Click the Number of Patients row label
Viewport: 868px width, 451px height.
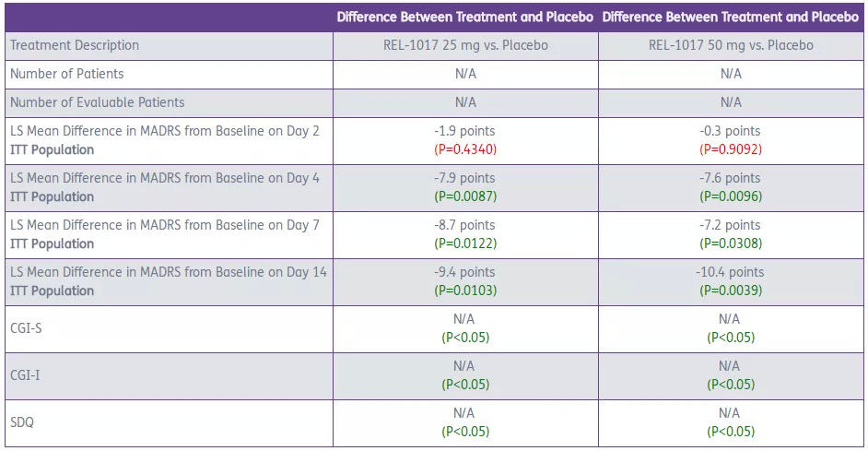click(x=65, y=74)
